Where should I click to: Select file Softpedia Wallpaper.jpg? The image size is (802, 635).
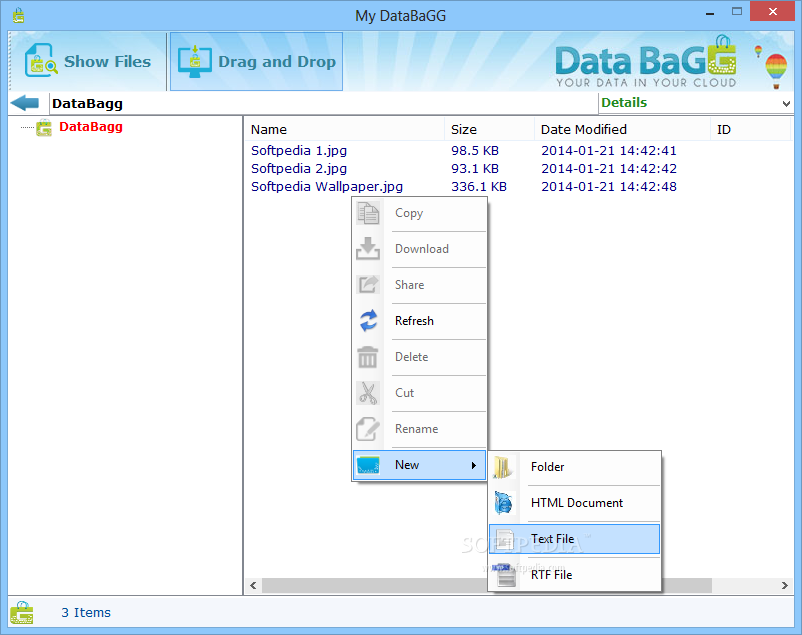[327, 187]
